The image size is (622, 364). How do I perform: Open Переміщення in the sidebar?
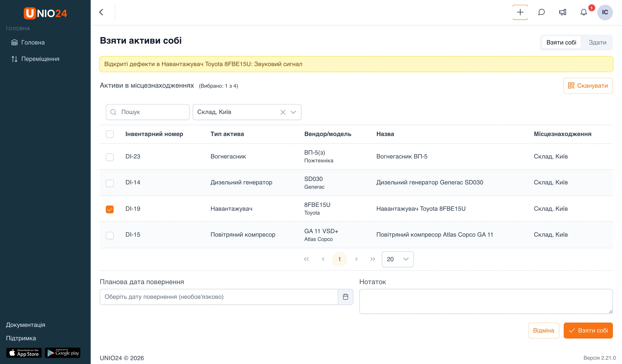coord(35,59)
